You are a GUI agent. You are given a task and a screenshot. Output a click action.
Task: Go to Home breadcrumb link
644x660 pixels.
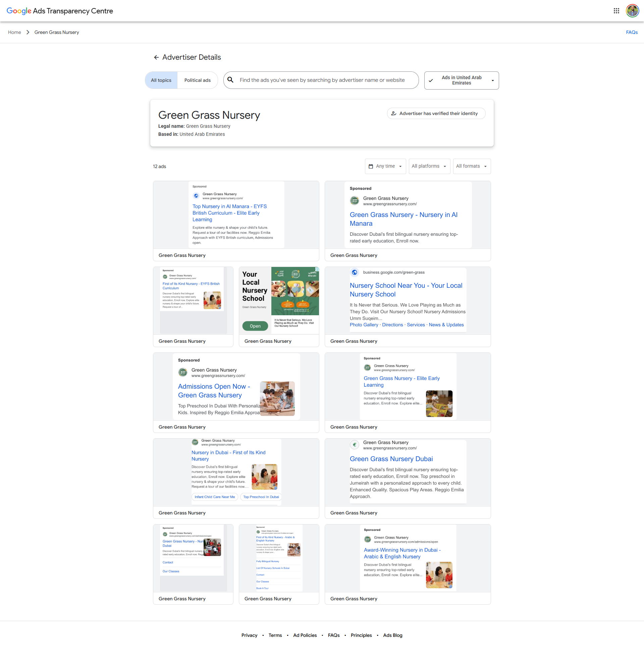tap(14, 32)
